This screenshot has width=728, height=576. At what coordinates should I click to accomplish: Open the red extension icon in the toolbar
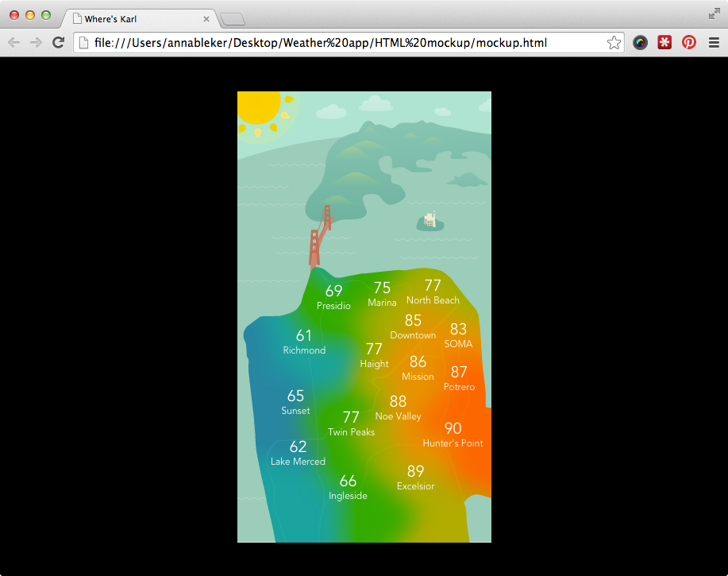click(x=664, y=42)
